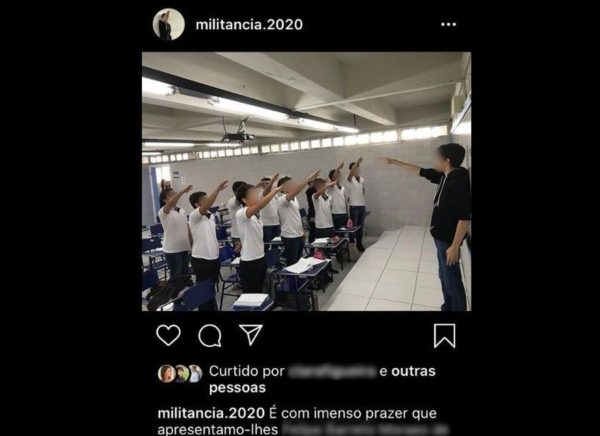Tap the word apresentamo-lhes in the caption
The image size is (600, 436).
click(218, 429)
